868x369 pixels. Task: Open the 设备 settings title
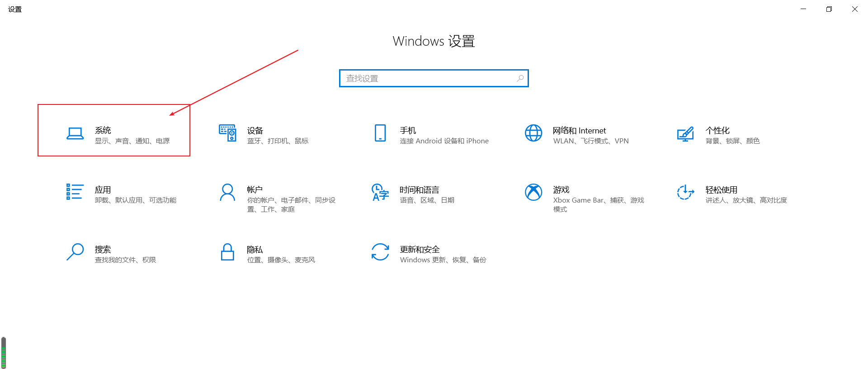coord(255,130)
